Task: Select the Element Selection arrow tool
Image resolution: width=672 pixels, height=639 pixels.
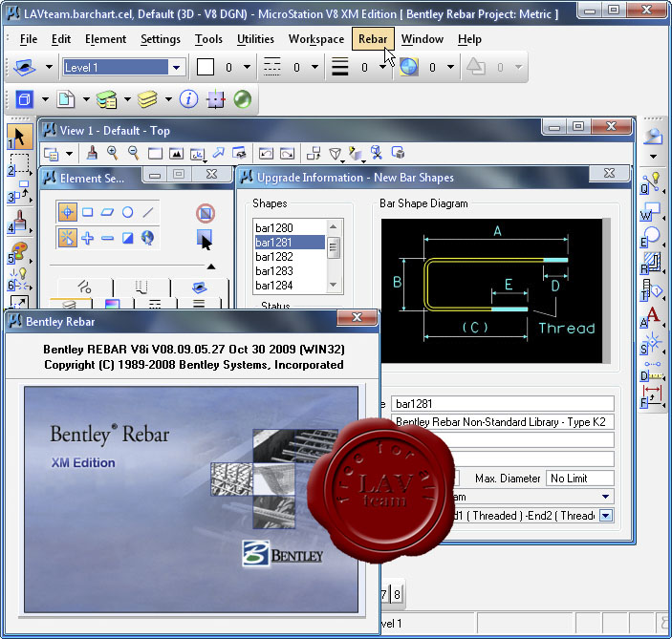Action: (19, 138)
